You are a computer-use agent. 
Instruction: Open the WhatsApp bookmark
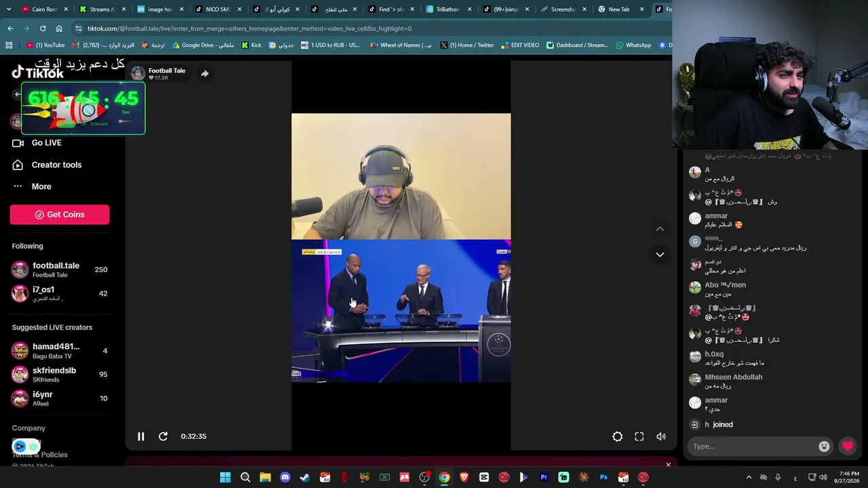pos(633,45)
